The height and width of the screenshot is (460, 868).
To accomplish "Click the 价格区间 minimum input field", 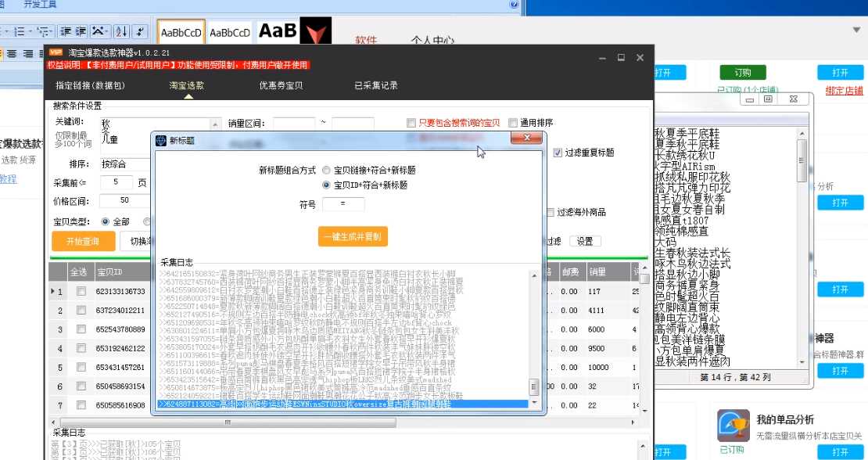I will (x=125, y=200).
